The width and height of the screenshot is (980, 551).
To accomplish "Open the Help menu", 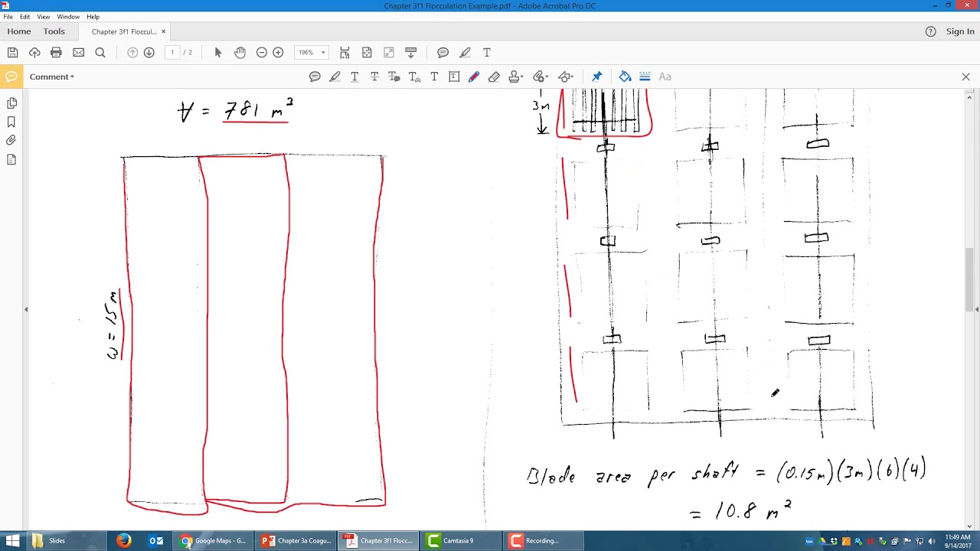I will tap(93, 17).
